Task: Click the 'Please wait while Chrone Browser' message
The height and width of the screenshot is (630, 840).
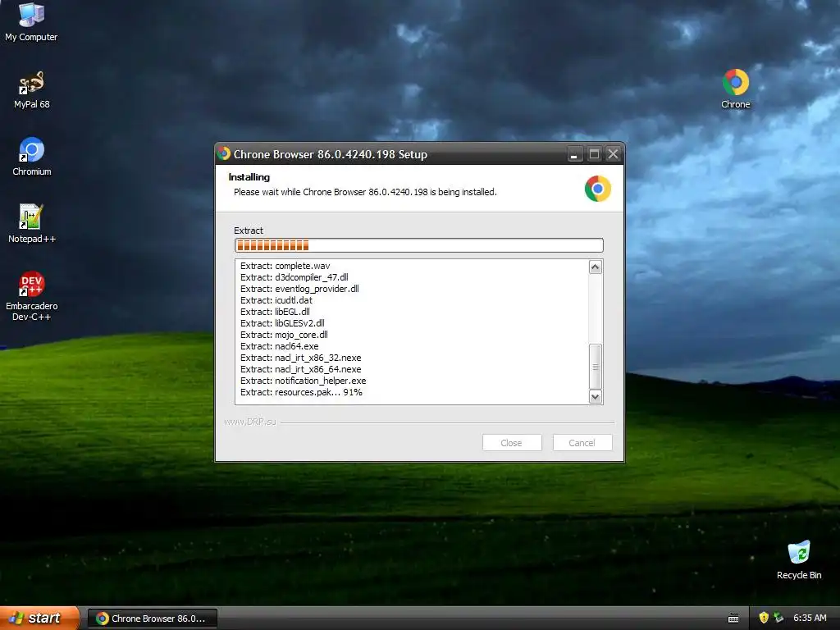Action: pos(365,192)
